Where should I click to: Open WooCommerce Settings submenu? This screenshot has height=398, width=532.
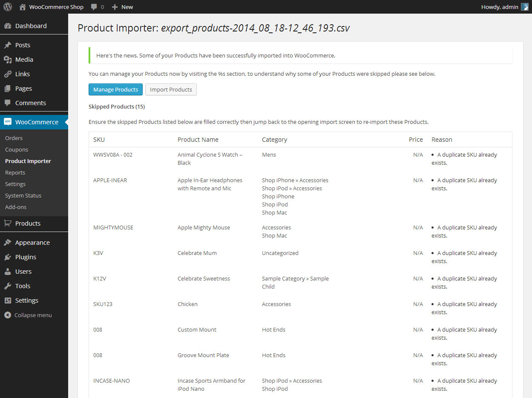[x=15, y=184]
